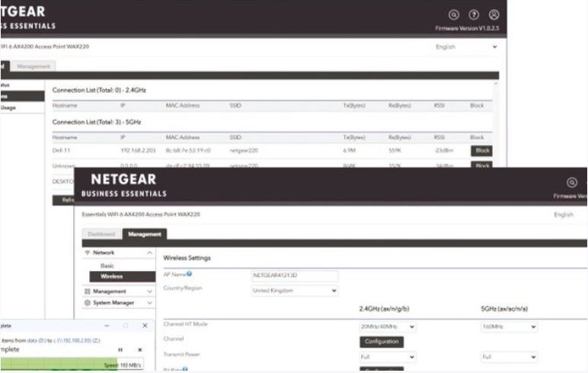Viewport: 588px width, 373px height.
Task: Click info icon beside AP Name
Action: click(x=190, y=273)
